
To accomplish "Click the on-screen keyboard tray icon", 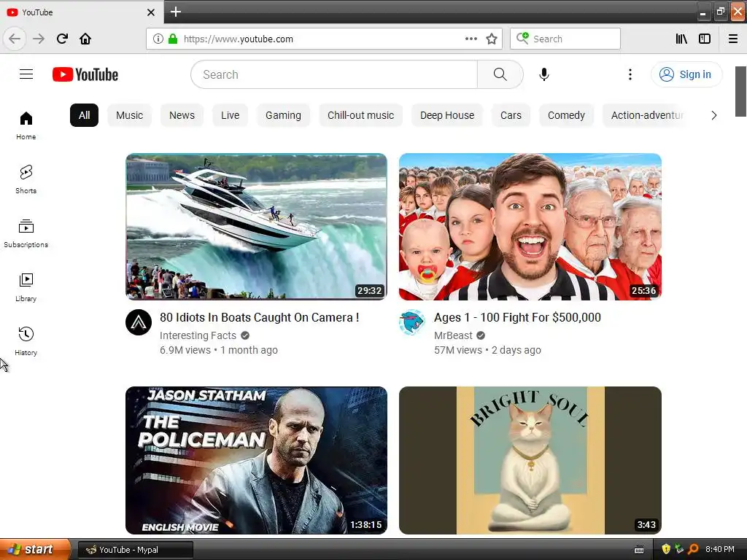I will pyautogui.click(x=639, y=550).
